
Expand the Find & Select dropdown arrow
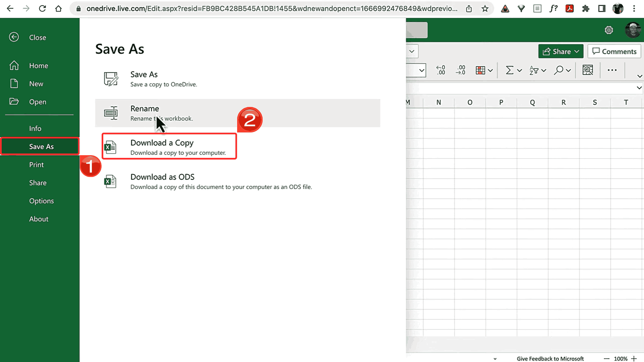click(x=568, y=70)
